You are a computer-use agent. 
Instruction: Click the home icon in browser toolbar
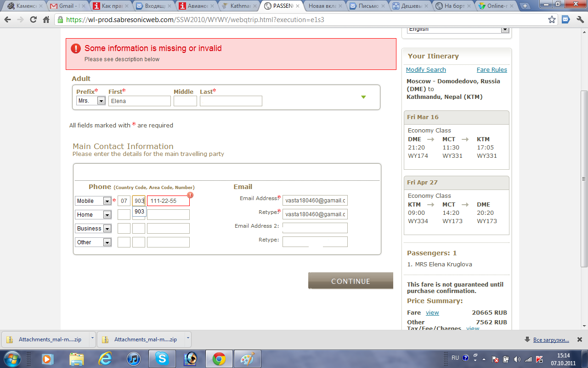tap(46, 20)
